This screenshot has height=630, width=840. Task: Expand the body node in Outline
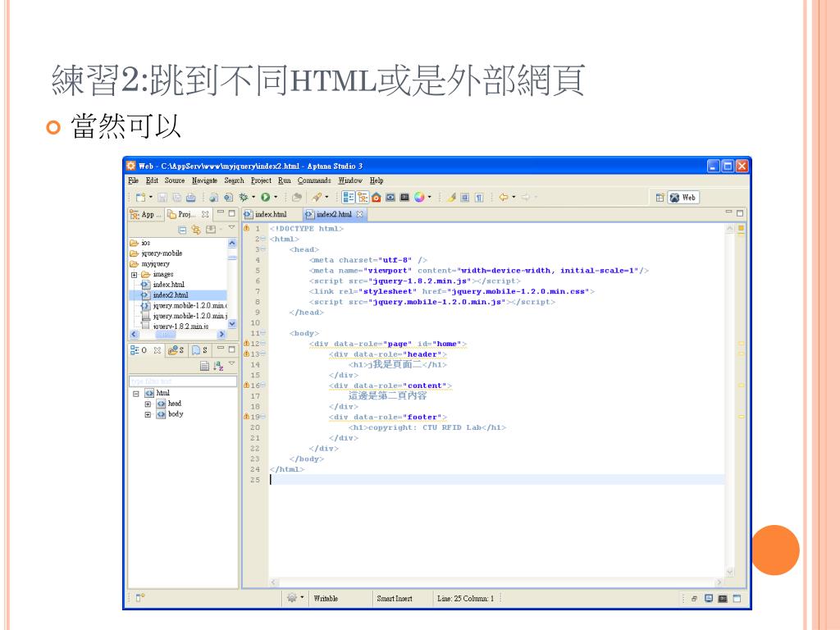(x=148, y=414)
